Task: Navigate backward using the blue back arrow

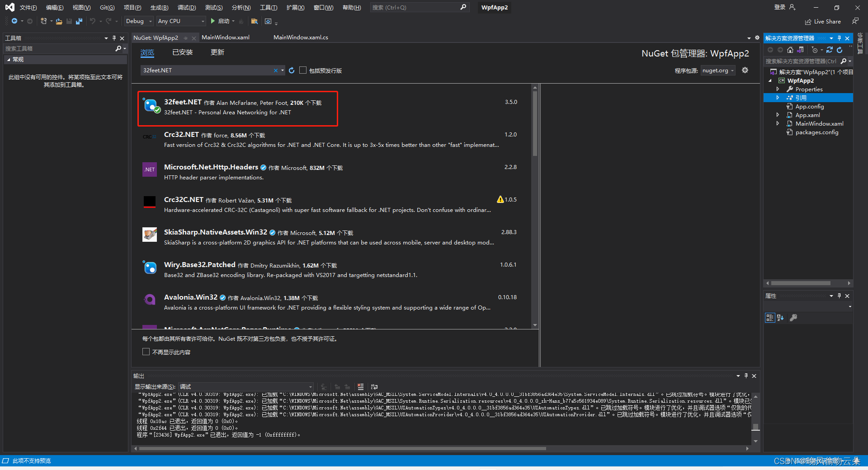Action: coord(14,21)
